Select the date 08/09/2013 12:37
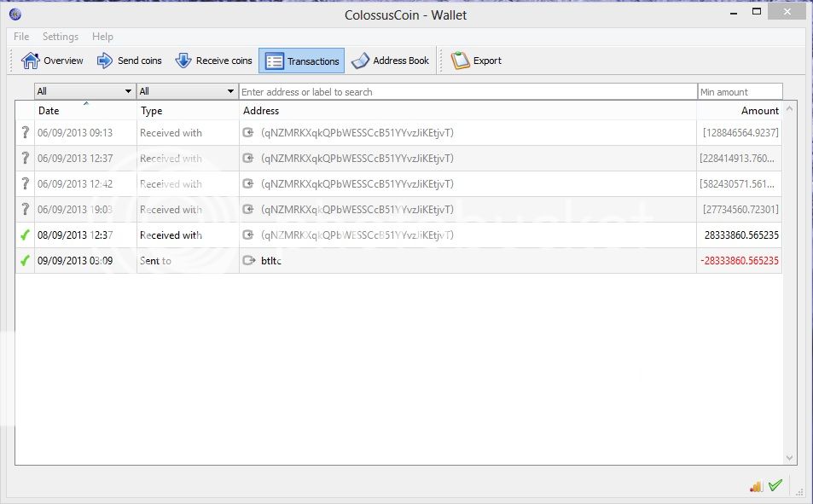This screenshot has width=813, height=504. pos(75,235)
